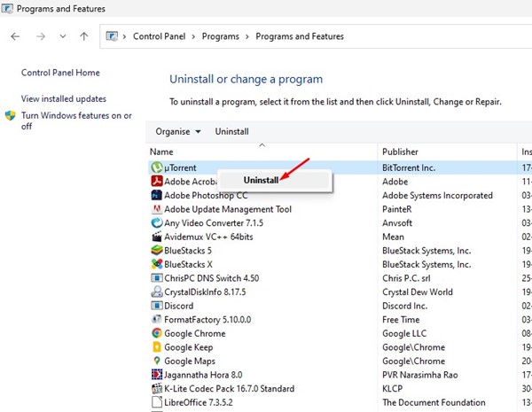
Task: Select LibreOffice 7.3.5.2 entry
Action: [199, 402]
